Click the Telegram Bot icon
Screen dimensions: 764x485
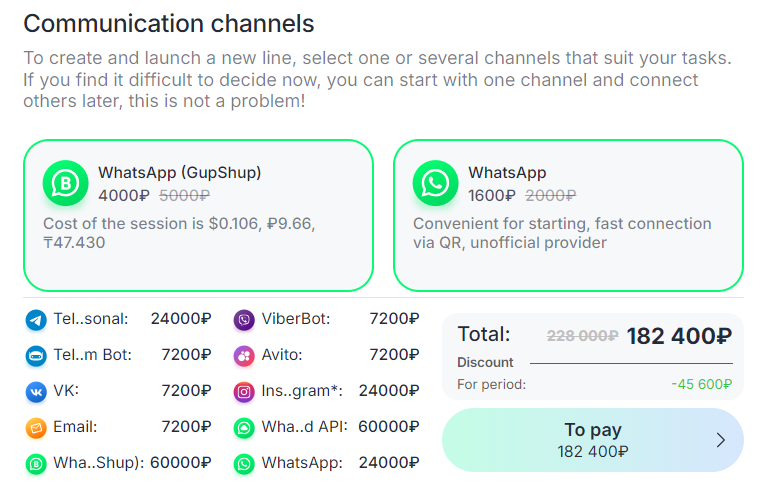point(36,356)
